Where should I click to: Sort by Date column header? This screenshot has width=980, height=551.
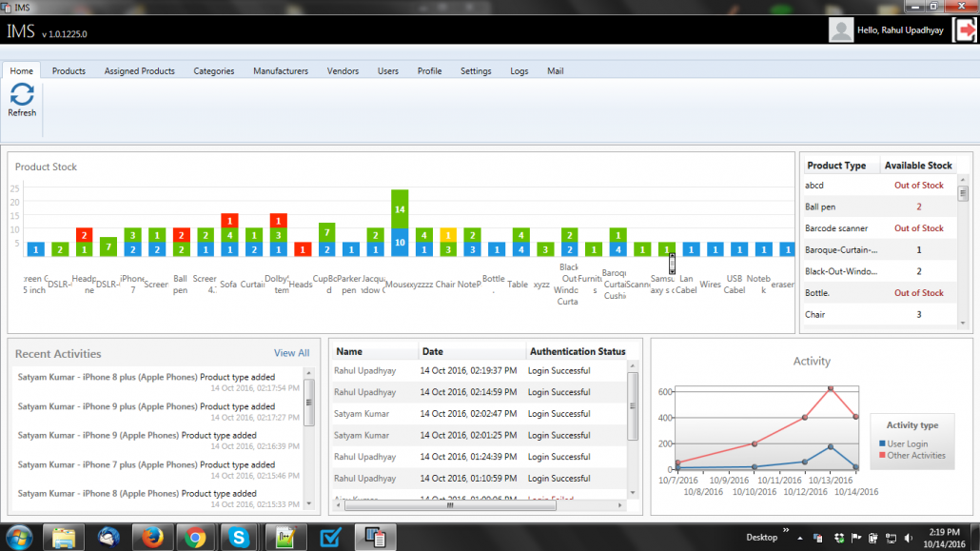(472, 351)
